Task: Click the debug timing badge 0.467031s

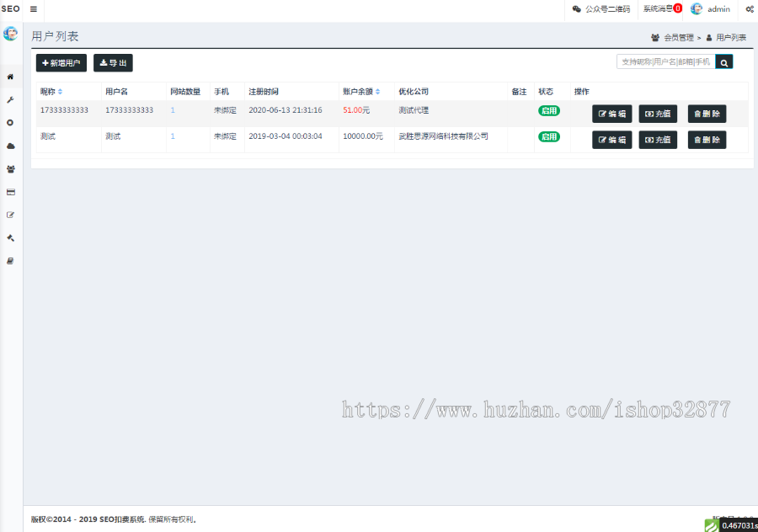Action: pos(739,525)
